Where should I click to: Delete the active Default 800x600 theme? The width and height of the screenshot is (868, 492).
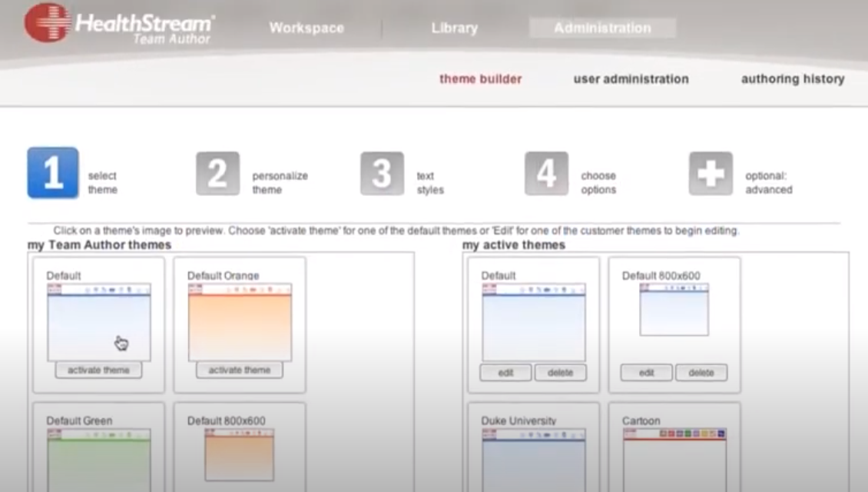701,373
